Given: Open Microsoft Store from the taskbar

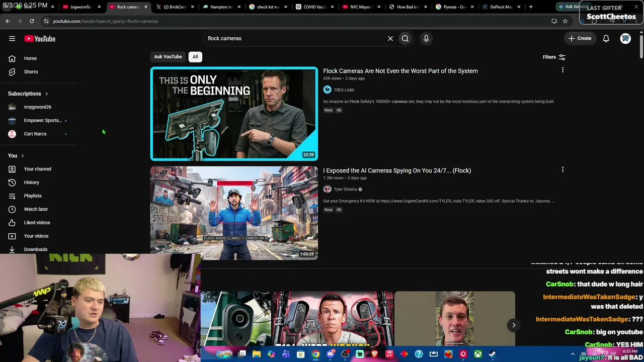Looking at the screenshot, I should coord(301,354).
